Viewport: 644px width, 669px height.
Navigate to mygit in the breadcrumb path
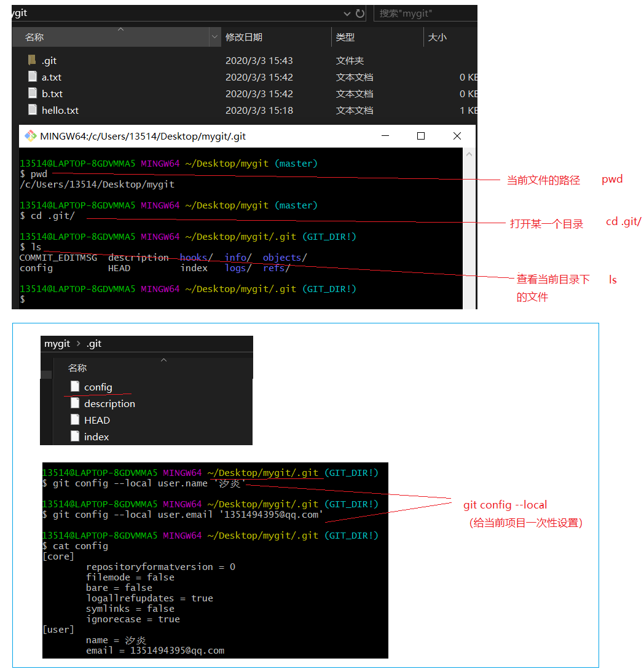pyautogui.click(x=57, y=344)
